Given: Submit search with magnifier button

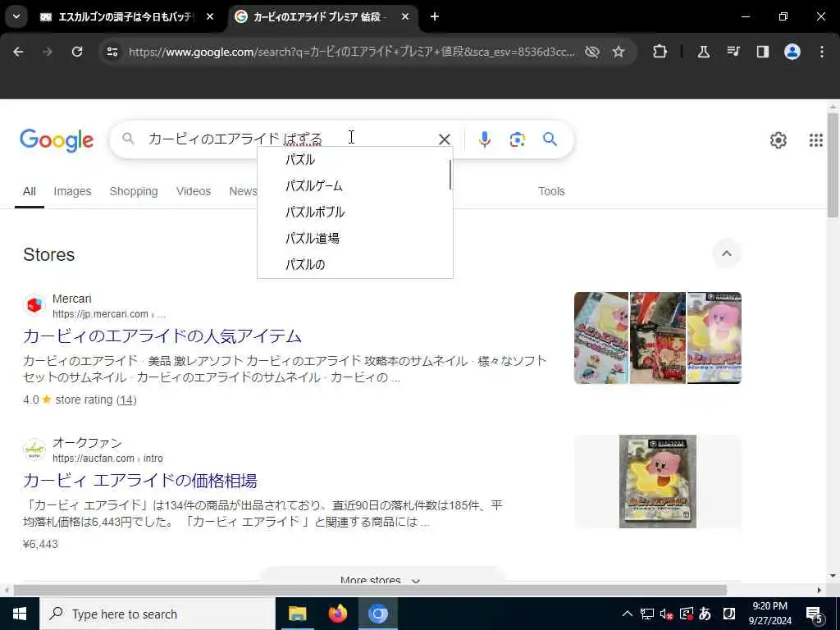Looking at the screenshot, I should click(550, 139).
